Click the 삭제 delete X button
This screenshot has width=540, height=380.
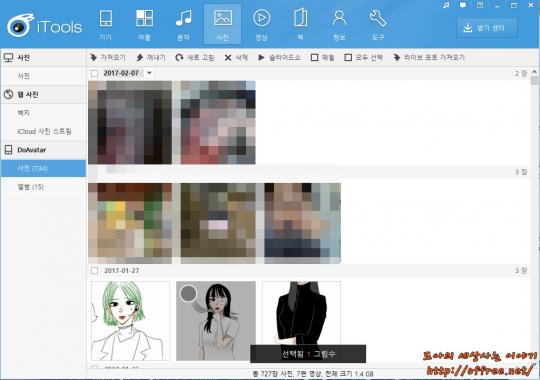(x=236, y=58)
